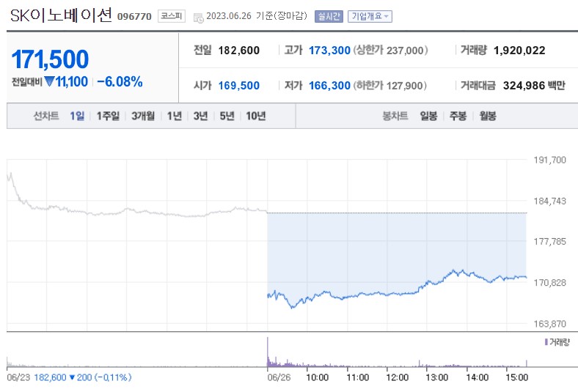Select the 1일 line chart tab

click(77, 116)
